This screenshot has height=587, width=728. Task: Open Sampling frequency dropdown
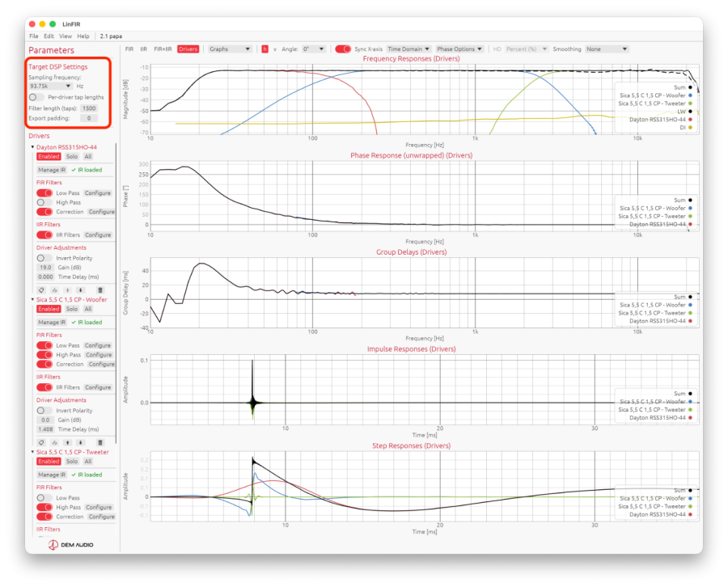(50, 86)
